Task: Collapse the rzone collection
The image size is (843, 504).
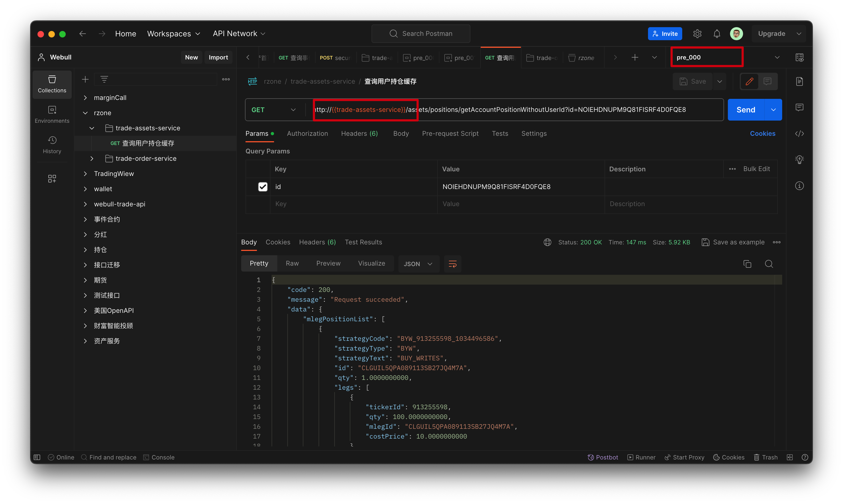Action: pyautogui.click(x=85, y=113)
